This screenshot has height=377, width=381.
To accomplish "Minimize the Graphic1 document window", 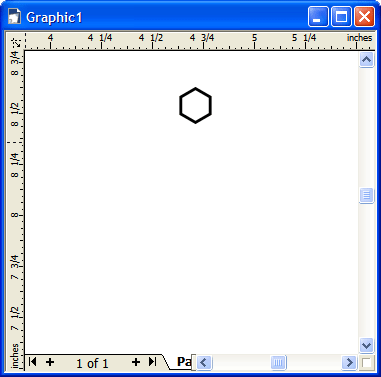I will [x=318, y=17].
